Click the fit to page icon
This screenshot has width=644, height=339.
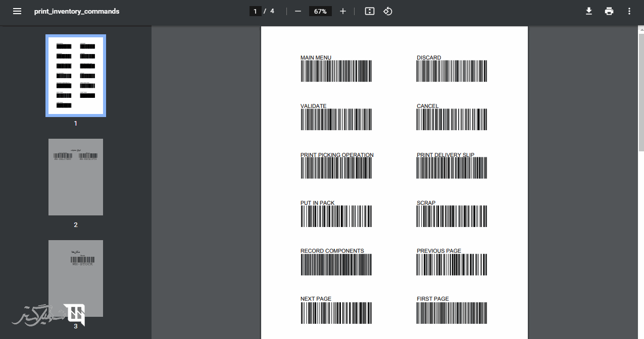370,11
